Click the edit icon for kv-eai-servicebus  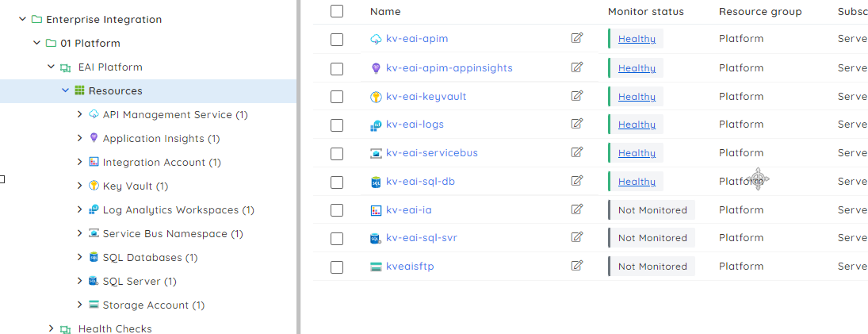tap(577, 152)
